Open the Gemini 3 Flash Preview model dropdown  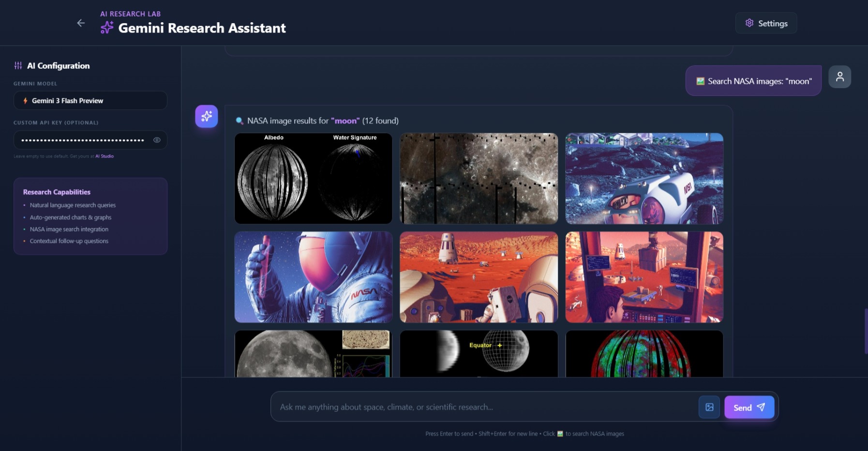click(x=90, y=101)
